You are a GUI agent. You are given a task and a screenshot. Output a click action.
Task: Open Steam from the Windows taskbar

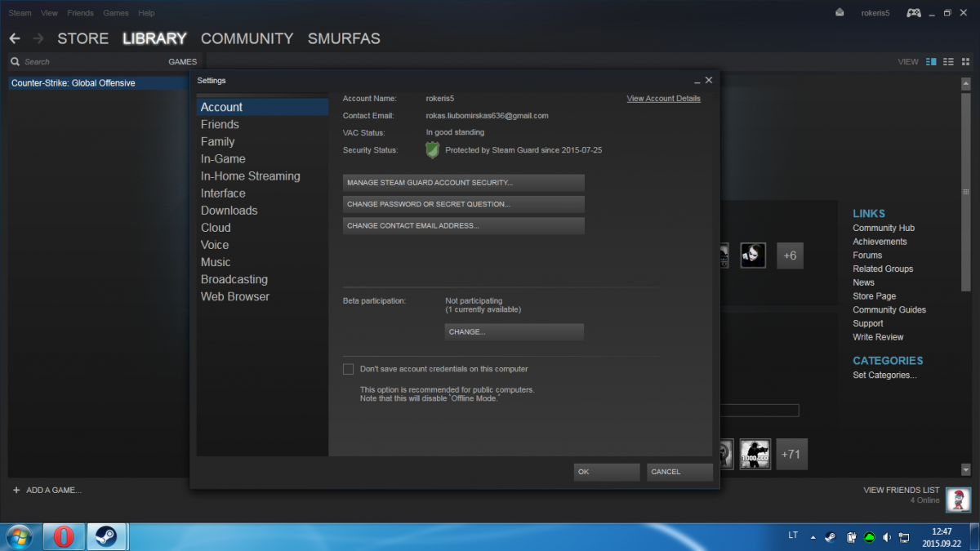[x=106, y=536]
